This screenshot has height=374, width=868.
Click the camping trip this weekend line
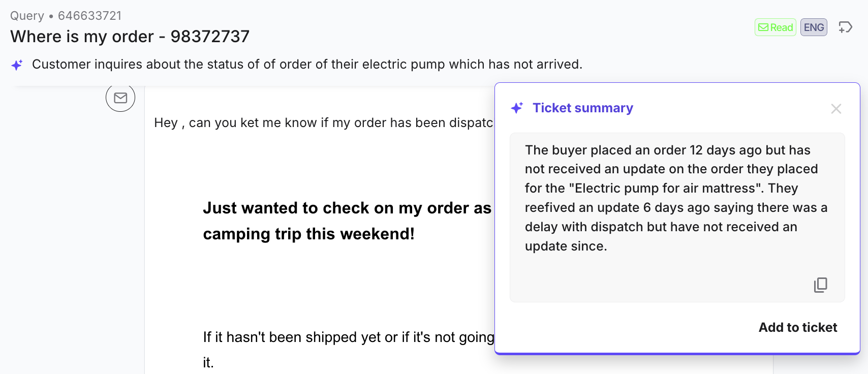click(x=308, y=234)
